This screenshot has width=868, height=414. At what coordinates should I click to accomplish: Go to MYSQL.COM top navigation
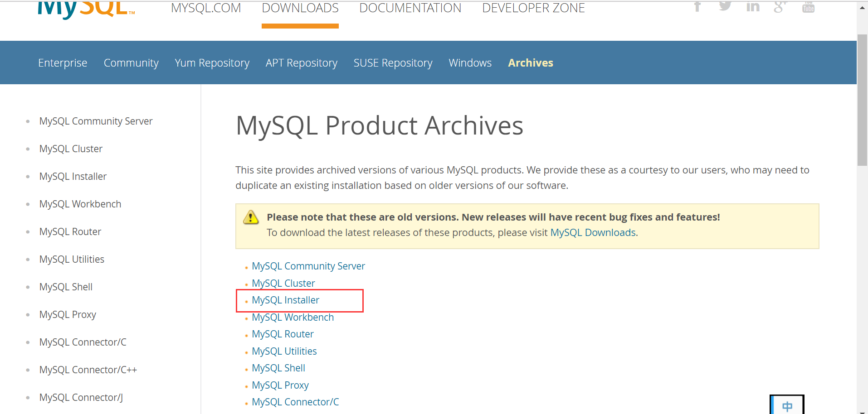206,8
